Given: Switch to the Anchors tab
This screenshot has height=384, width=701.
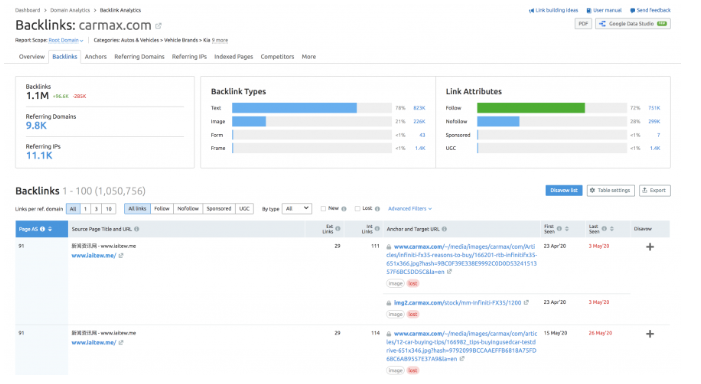Looking at the screenshot, I should point(96,57).
